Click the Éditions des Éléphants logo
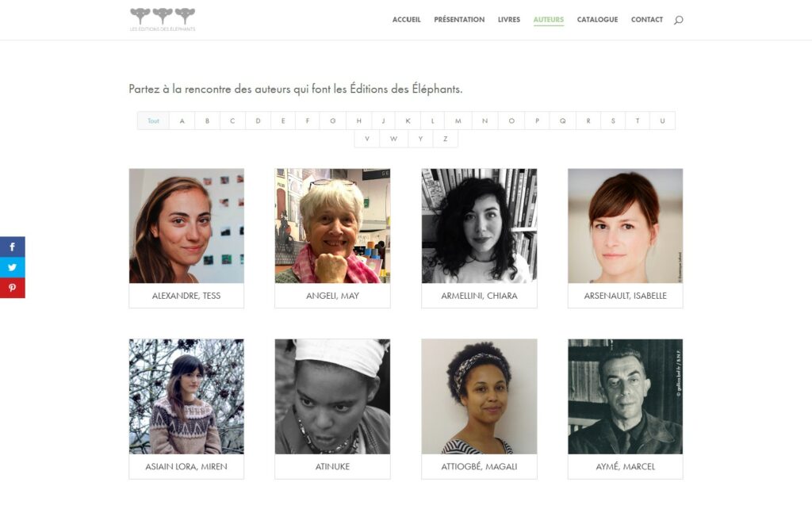This screenshot has height=505, width=812. pyautogui.click(x=163, y=19)
